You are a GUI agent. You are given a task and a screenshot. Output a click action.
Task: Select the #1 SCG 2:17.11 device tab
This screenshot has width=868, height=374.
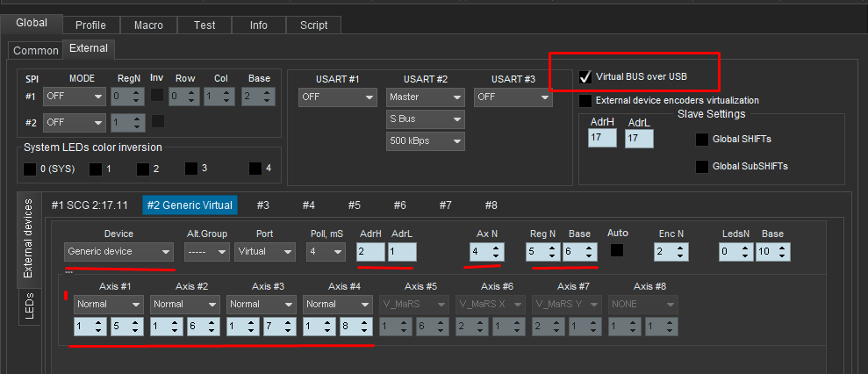90,205
